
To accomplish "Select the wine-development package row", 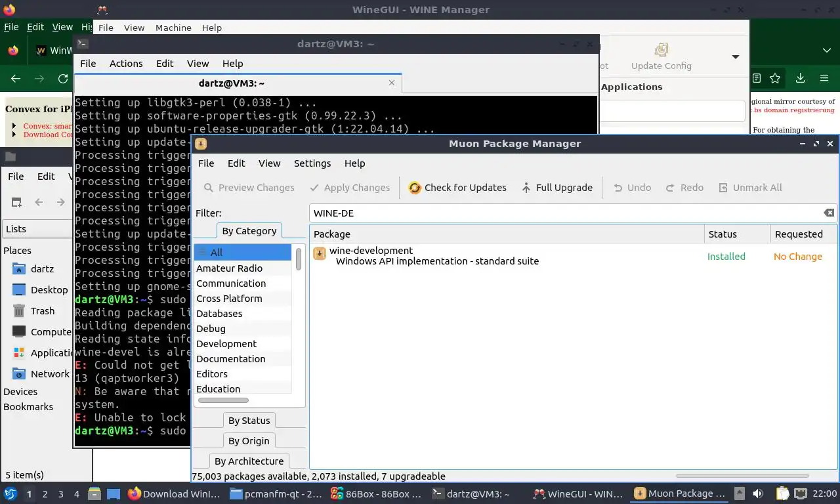I will point(574,256).
